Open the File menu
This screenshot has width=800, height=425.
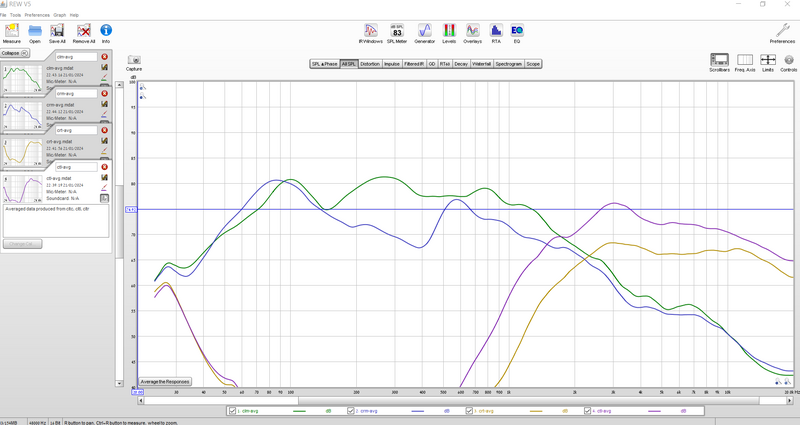(x=3, y=15)
